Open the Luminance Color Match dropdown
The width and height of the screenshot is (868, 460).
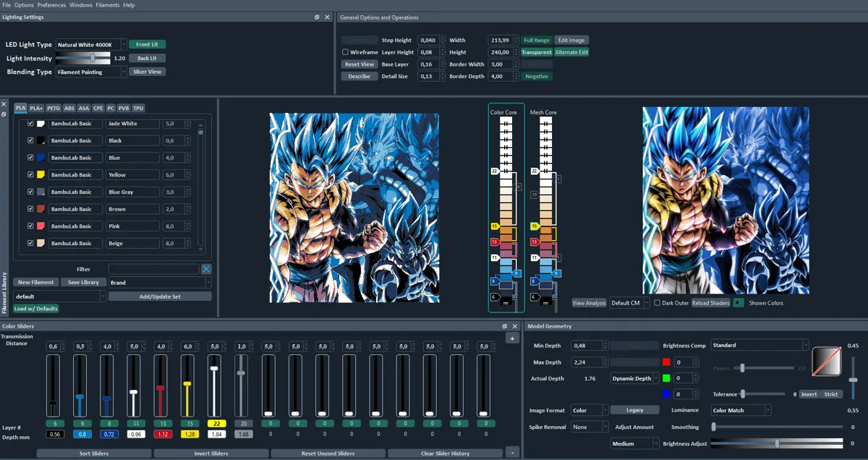point(741,410)
